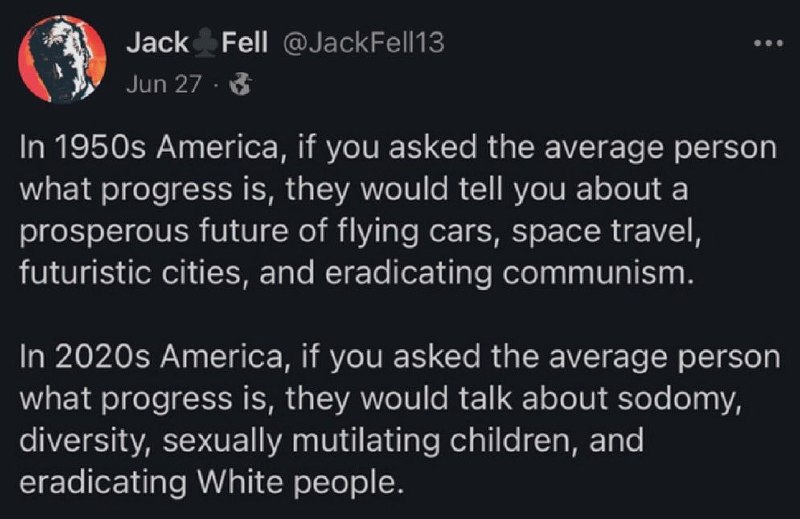Viewport: 800px width, 519px height.
Task: Click the last line 'eradicating White people.'
Action: click(x=208, y=483)
